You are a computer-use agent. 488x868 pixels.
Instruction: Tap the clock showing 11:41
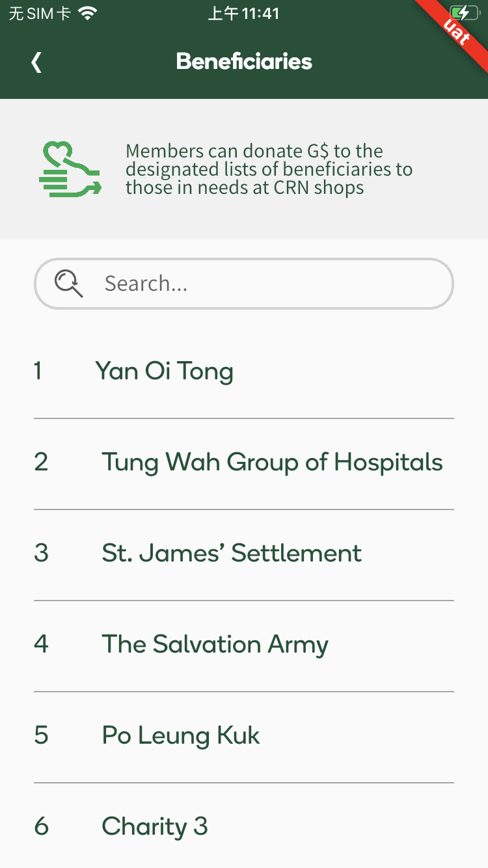[244, 14]
